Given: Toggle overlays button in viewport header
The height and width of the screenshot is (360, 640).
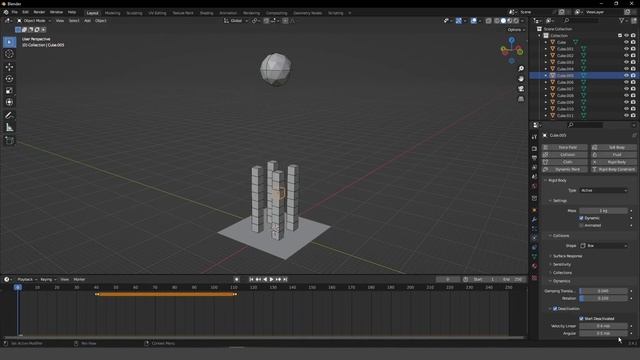Looking at the screenshot, I should pos(473,20).
